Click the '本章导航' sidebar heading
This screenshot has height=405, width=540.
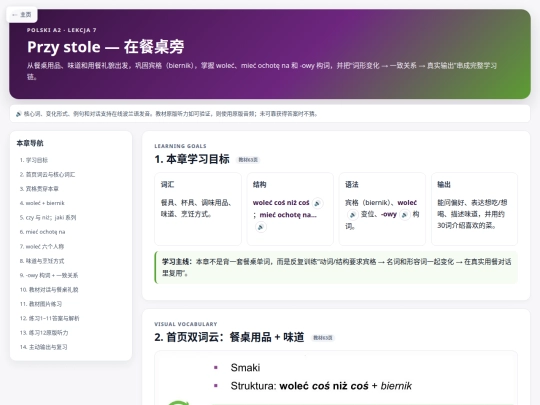click(30, 143)
